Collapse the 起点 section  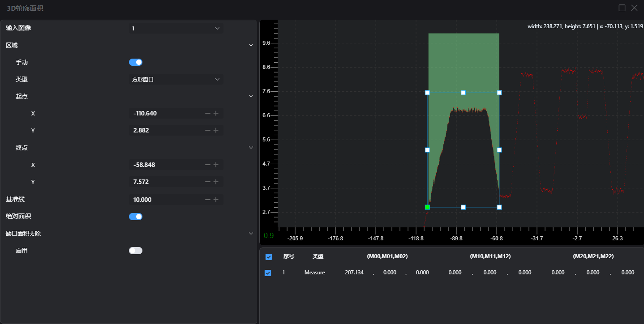click(251, 96)
